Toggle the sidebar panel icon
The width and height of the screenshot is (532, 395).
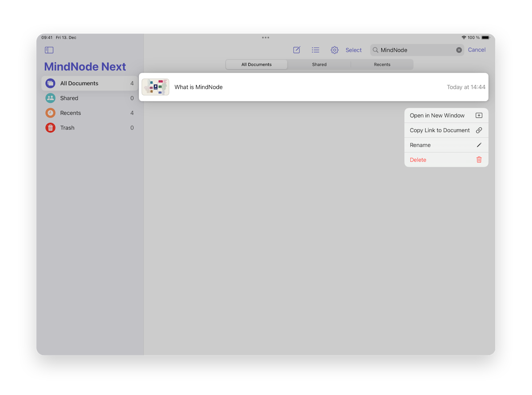(x=49, y=50)
